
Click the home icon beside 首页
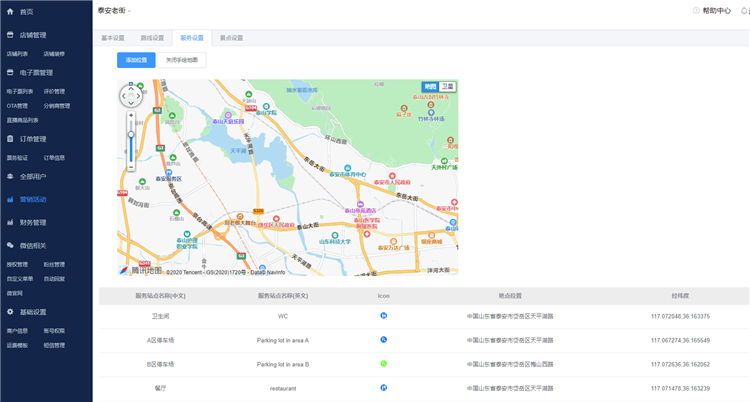10,11
